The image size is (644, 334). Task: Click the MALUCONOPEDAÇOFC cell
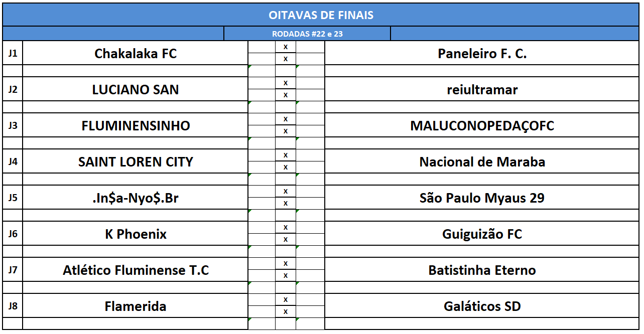(482, 126)
